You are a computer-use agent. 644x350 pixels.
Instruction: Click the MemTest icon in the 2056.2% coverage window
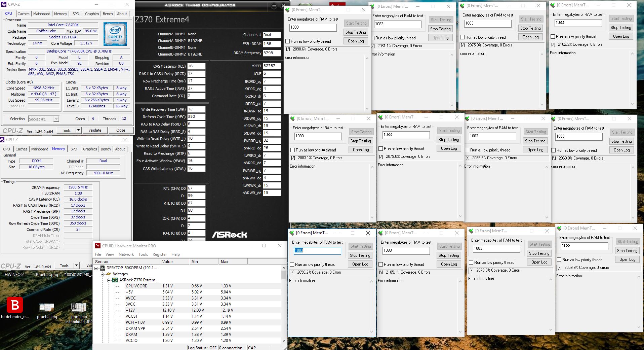click(x=292, y=233)
